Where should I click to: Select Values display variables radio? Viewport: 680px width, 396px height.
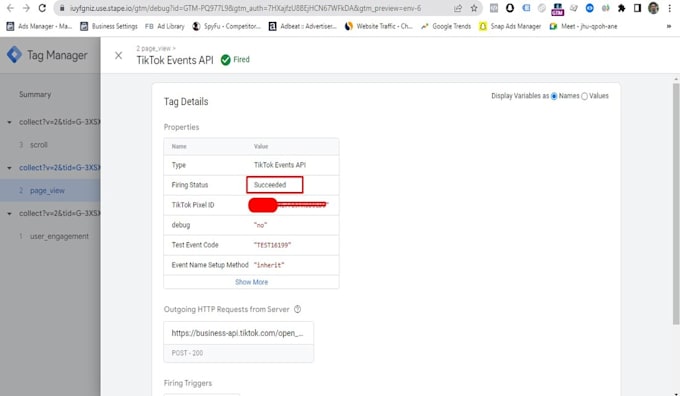pyautogui.click(x=584, y=96)
